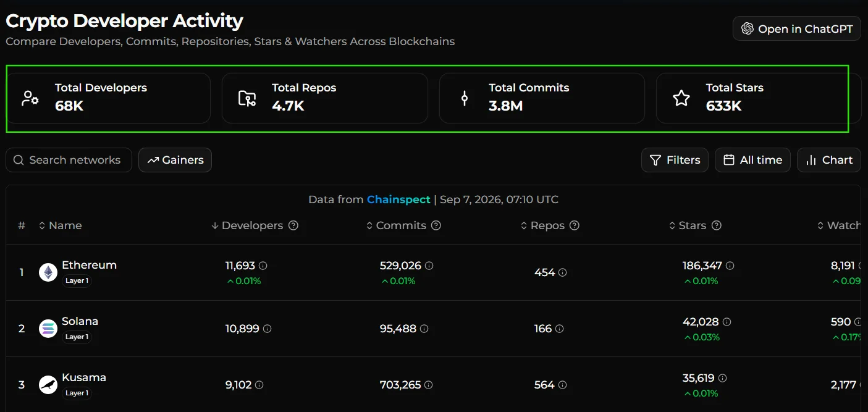
Task: Click Ethereum's 0.01% developers gain
Action: pyautogui.click(x=243, y=281)
